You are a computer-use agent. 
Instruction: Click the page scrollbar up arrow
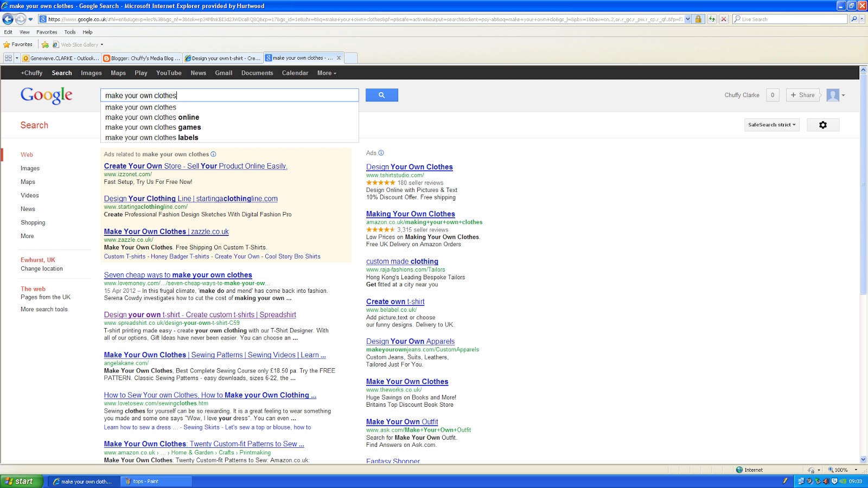863,70
